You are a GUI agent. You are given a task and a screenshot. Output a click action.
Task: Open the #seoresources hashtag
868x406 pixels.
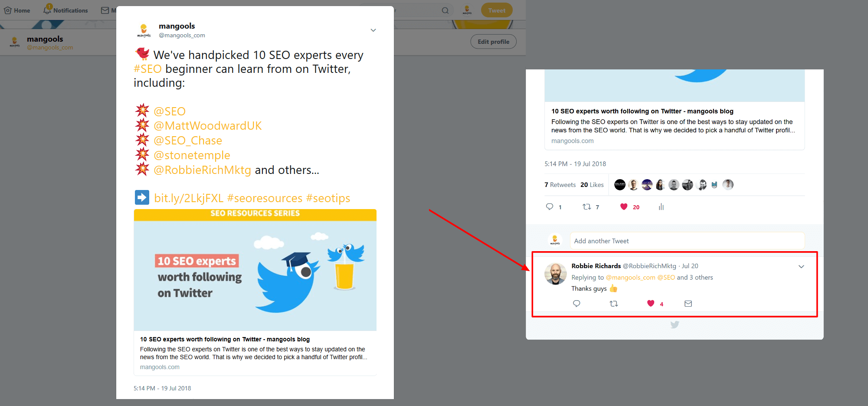point(265,198)
